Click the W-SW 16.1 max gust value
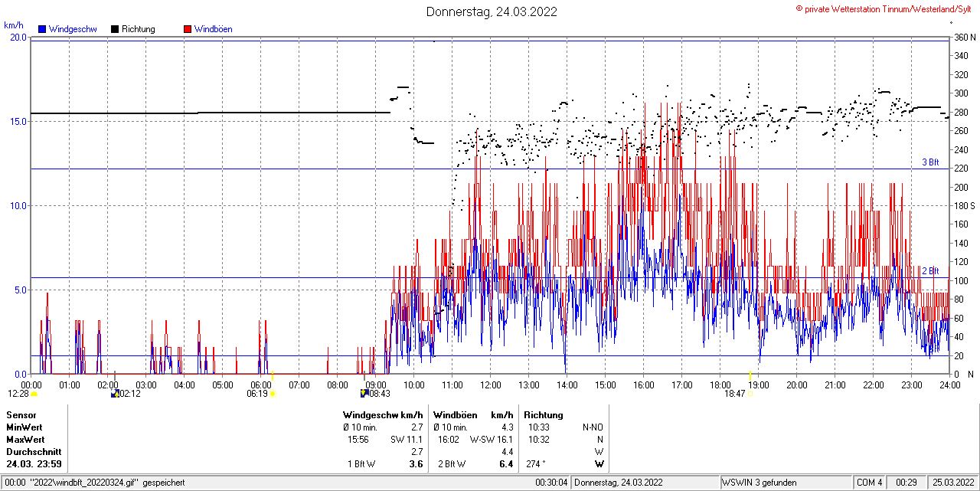 tap(491, 440)
